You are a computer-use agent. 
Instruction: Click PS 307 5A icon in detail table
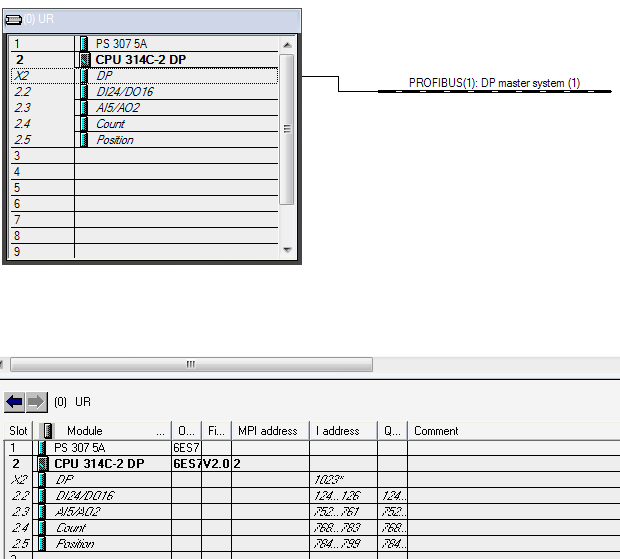click(42, 448)
